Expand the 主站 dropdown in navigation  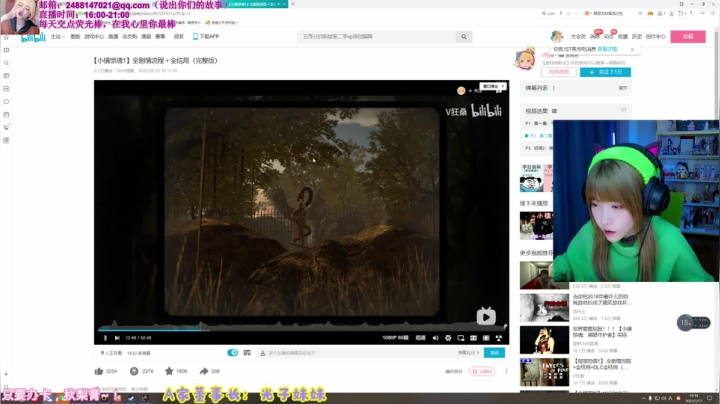click(x=57, y=36)
